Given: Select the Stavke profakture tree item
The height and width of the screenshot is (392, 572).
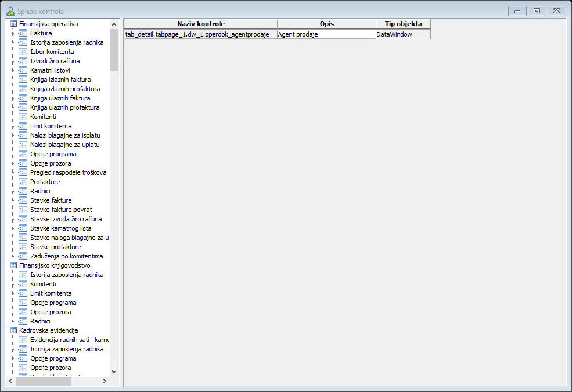Looking at the screenshot, I should coord(55,247).
